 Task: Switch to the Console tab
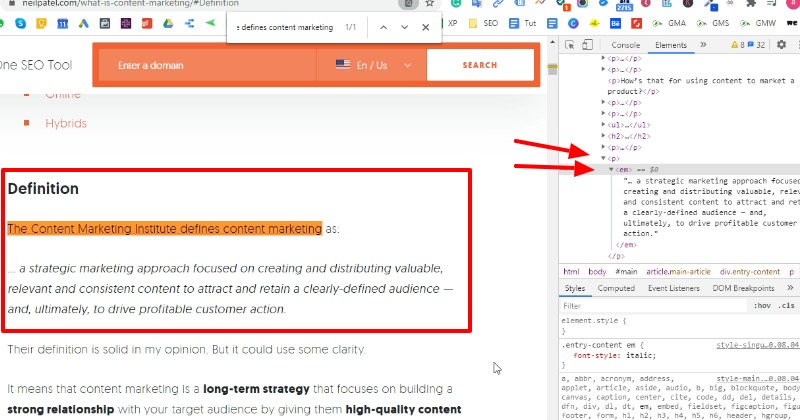(626, 45)
